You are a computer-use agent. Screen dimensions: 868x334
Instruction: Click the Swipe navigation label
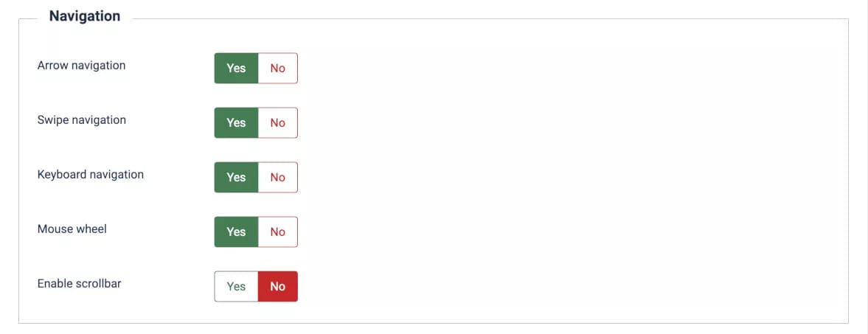coord(81,120)
